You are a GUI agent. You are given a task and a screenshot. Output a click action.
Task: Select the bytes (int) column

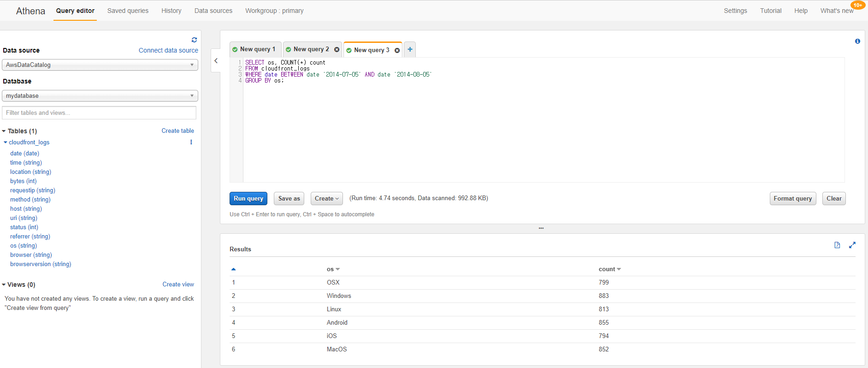(23, 181)
